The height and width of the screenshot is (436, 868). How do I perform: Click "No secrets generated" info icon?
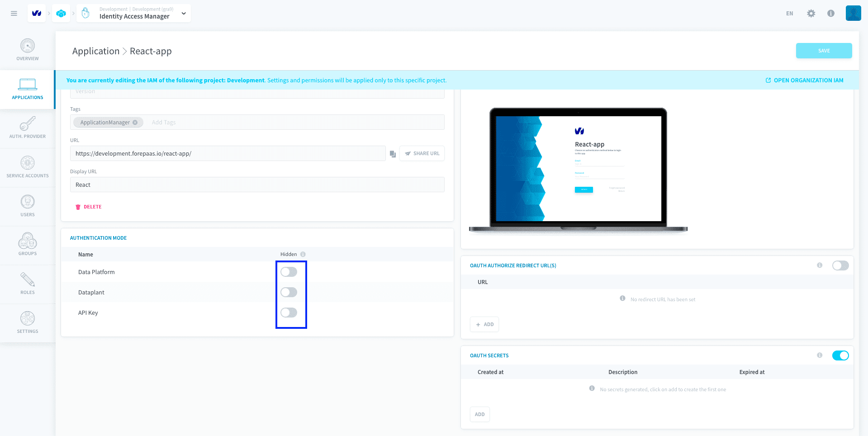[592, 389]
